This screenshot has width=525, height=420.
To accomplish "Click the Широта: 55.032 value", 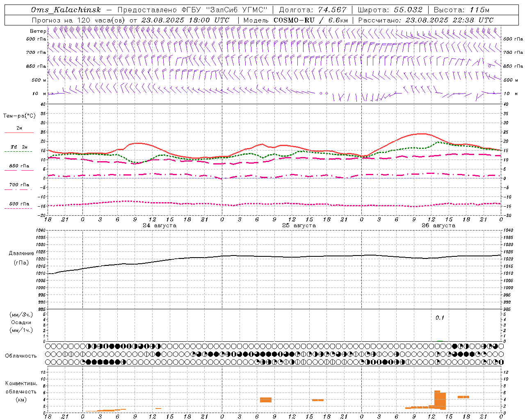I will 390,10.
